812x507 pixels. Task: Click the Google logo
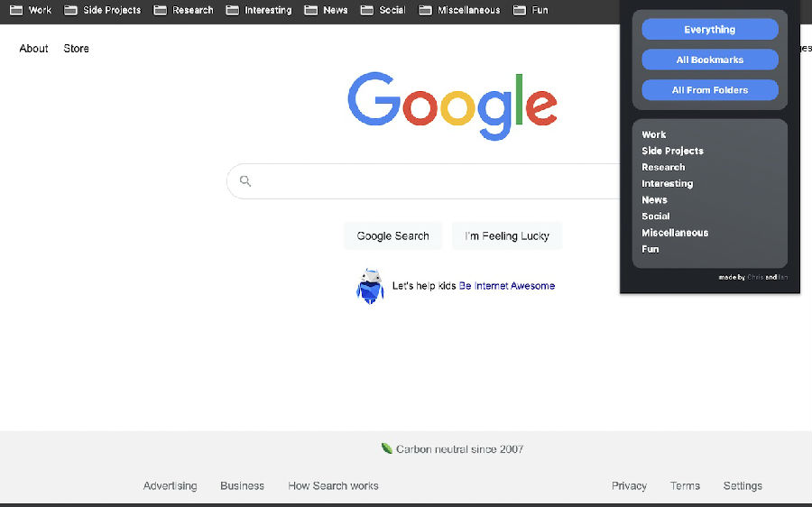(452, 106)
